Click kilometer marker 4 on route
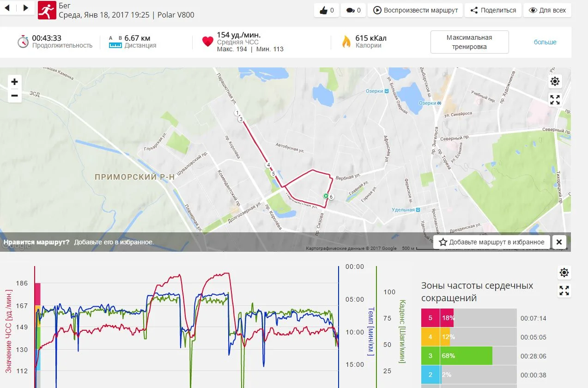This screenshot has height=388, width=588. click(268, 165)
